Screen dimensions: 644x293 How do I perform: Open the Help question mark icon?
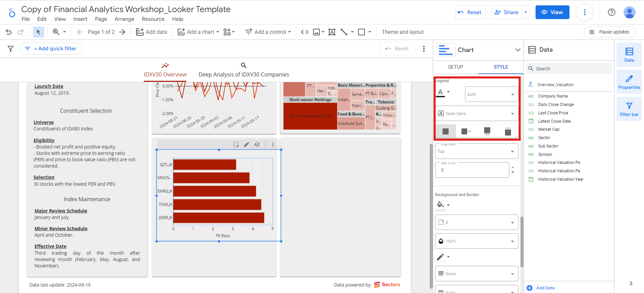point(611,12)
